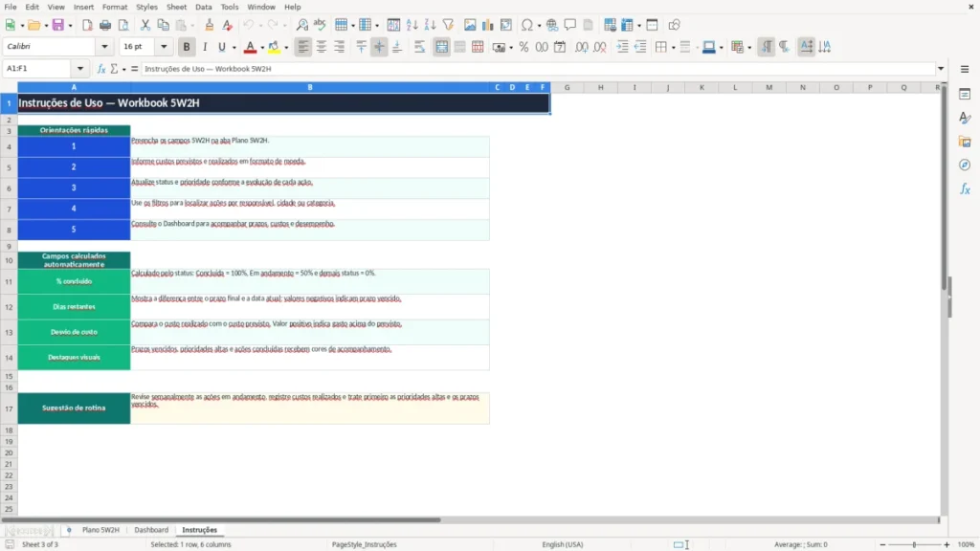Image resolution: width=980 pixels, height=551 pixels.
Task: Switch to the Plano 5W2H sheet tab
Action: 100,530
